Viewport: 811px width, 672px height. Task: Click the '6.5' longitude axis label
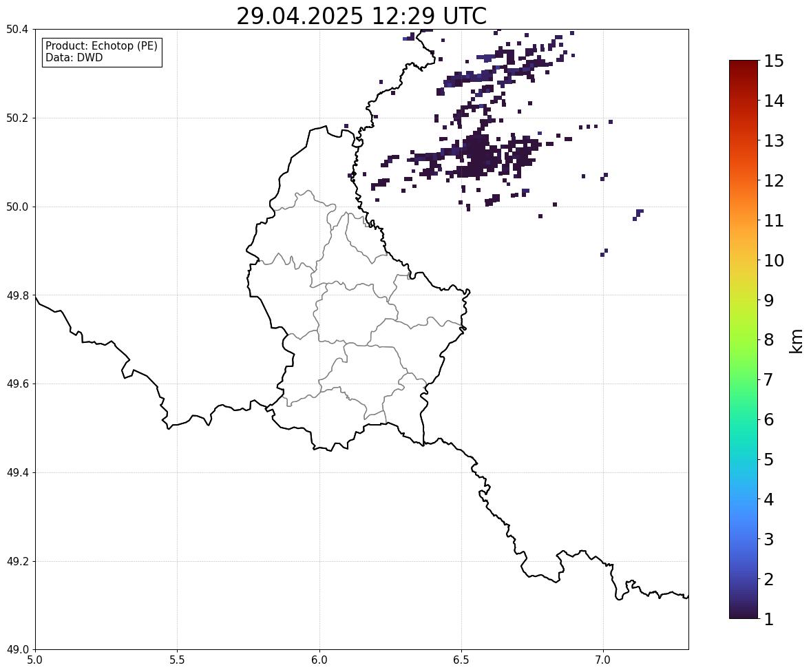[x=461, y=660]
